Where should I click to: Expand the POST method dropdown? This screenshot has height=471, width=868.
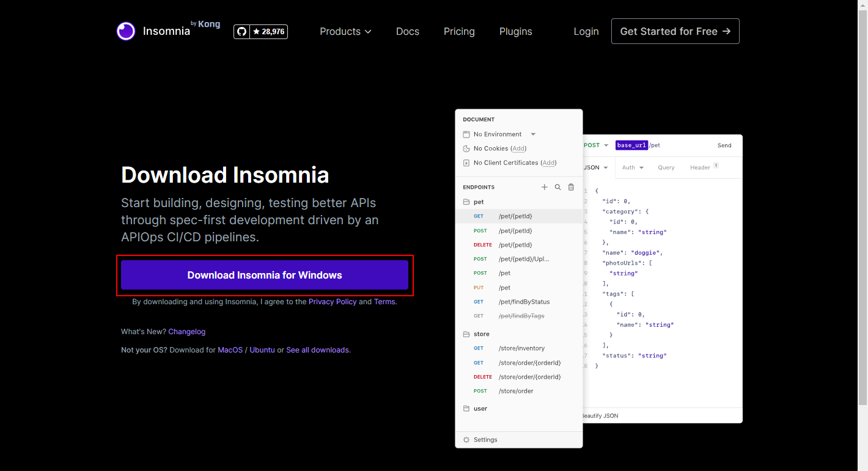click(596, 145)
